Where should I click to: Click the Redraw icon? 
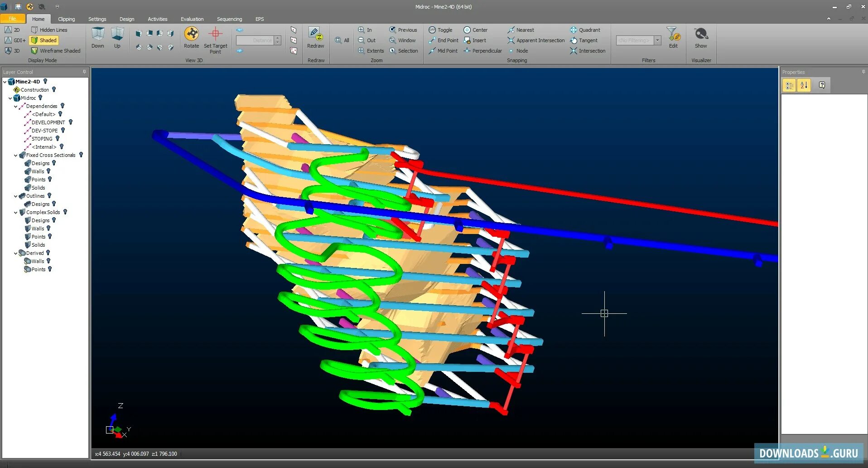[x=315, y=38]
